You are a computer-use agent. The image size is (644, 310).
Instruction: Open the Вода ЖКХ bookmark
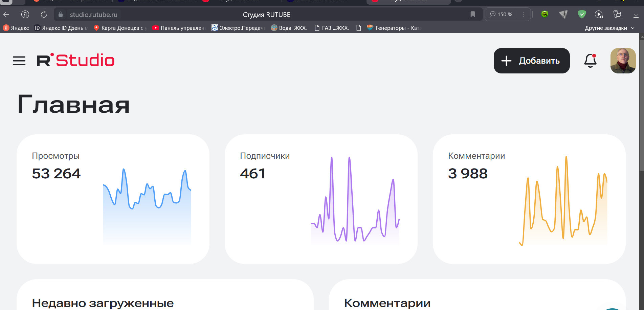click(x=289, y=28)
